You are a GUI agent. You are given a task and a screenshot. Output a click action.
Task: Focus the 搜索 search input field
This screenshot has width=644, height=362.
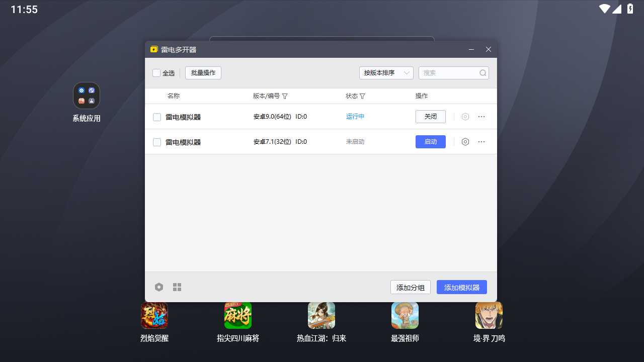(x=454, y=73)
